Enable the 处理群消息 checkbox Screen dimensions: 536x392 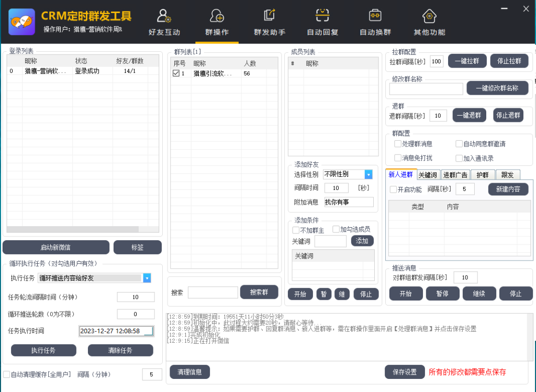coord(398,144)
